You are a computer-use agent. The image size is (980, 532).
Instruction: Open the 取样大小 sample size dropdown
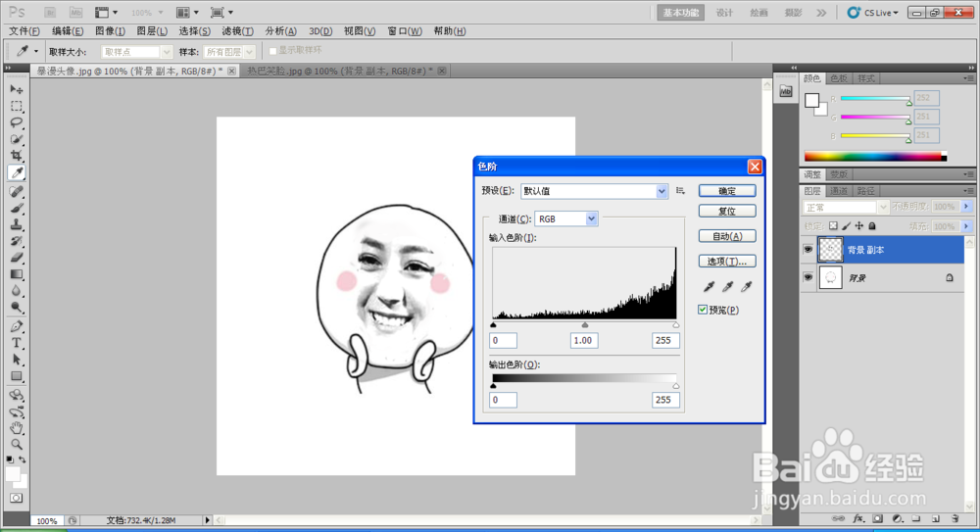[136, 52]
